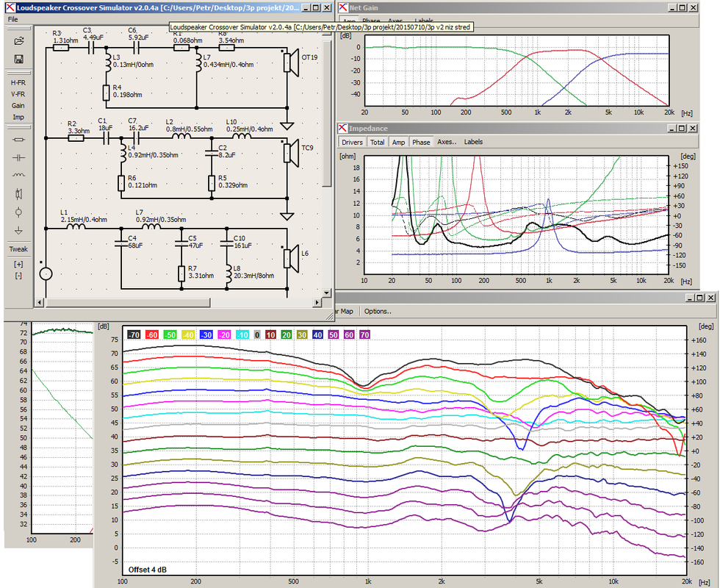Click the open file folder icon
The height and width of the screenshot is (588, 720).
click(19, 41)
